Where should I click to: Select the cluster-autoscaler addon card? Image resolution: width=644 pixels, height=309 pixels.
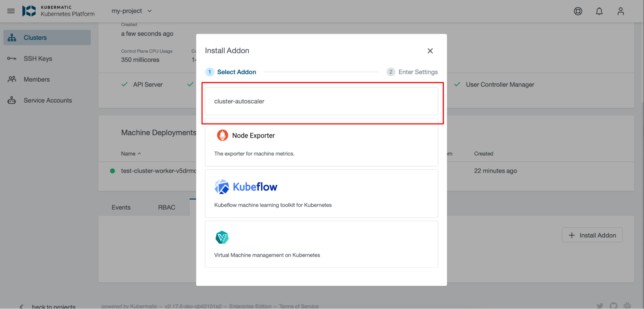tap(321, 101)
